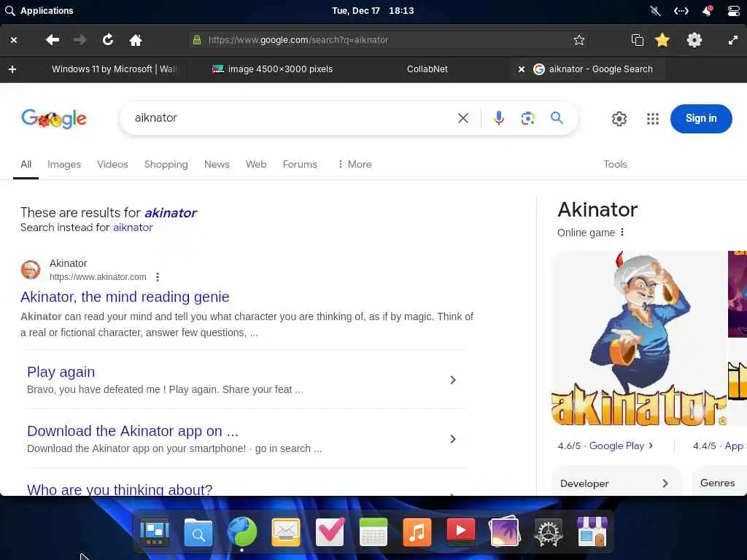
Task: Open the Videos app in the dock
Action: pyautogui.click(x=461, y=531)
